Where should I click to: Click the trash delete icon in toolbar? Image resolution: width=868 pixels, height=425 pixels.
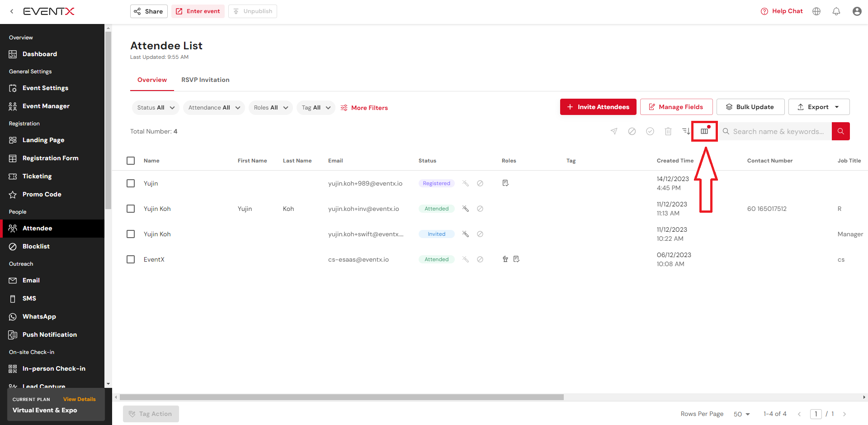(668, 131)
